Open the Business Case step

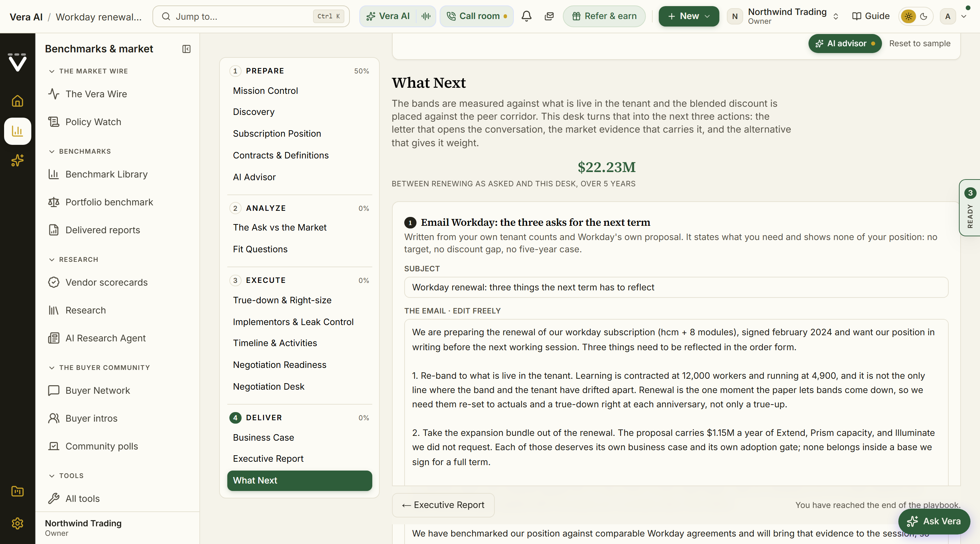[x=299, y=438]
